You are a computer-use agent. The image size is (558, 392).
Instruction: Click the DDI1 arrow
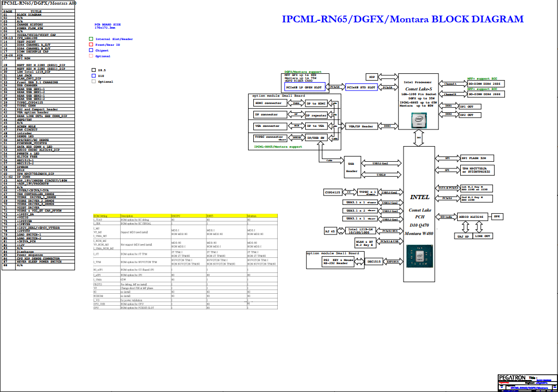(x=449, y=106)
